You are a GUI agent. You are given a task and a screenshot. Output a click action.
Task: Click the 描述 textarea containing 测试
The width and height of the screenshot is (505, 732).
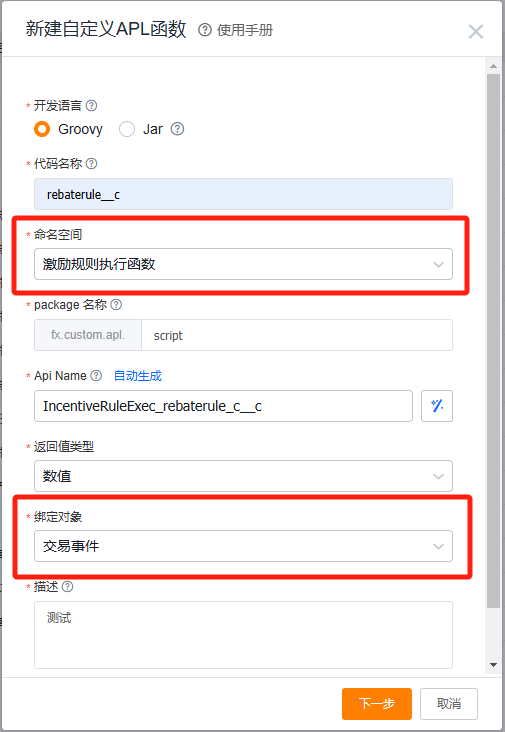(243, 635)
